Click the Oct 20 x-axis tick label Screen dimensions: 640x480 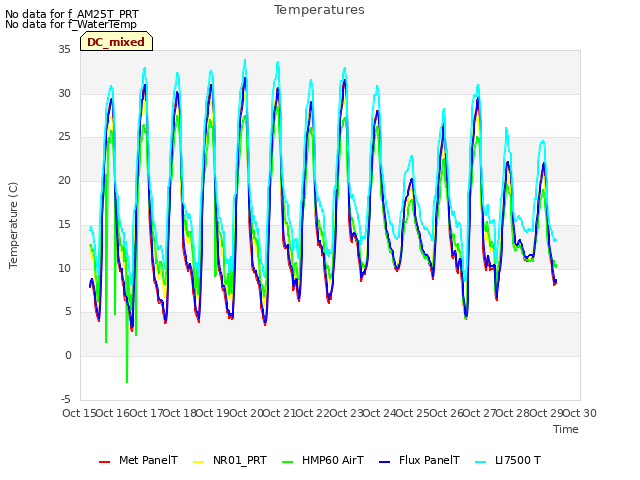247,413
